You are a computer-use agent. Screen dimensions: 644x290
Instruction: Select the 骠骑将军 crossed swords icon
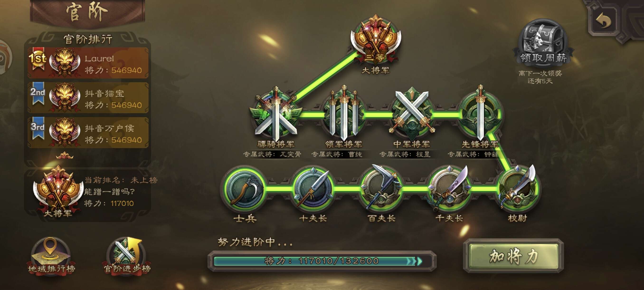[275, 114]
